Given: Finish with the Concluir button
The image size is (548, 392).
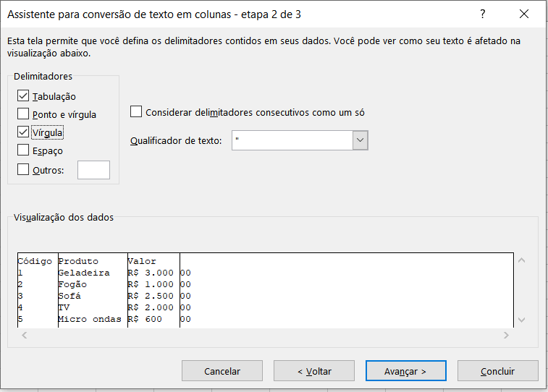Looking at the screenshot, I should pos(497,371).
